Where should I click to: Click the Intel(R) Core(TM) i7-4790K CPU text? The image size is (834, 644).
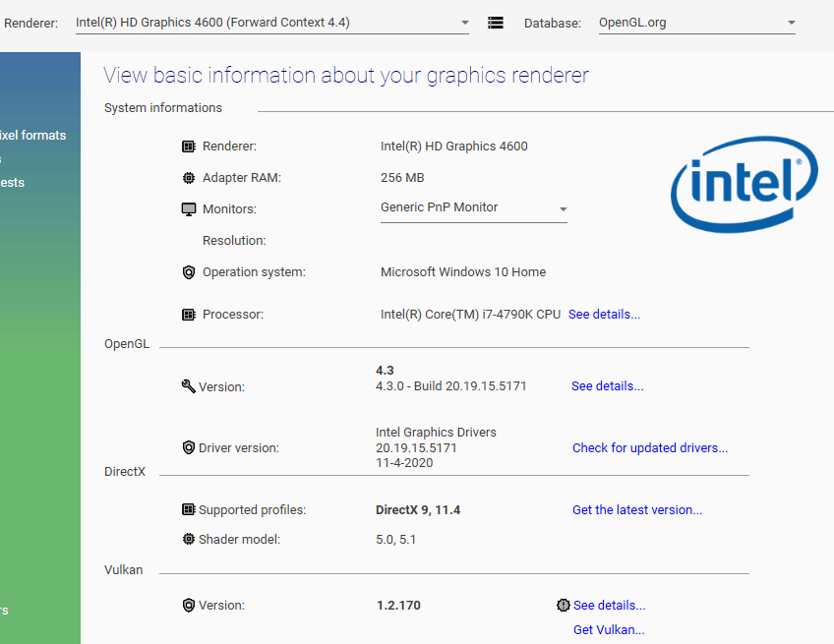tap(470, 315)
